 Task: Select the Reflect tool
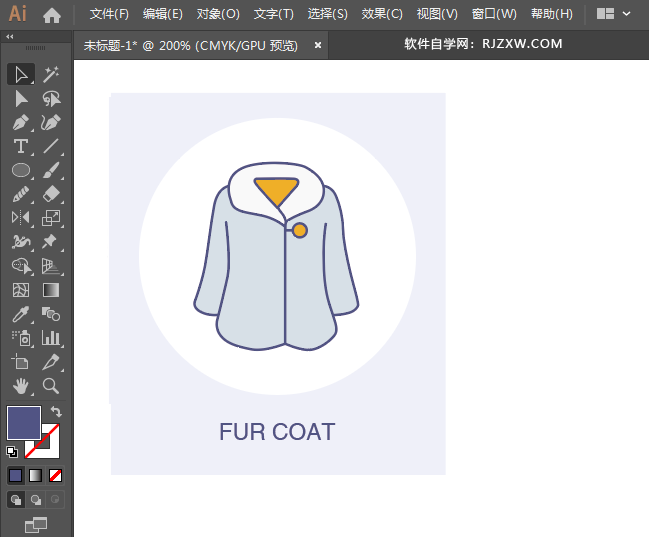pos(21,218)
